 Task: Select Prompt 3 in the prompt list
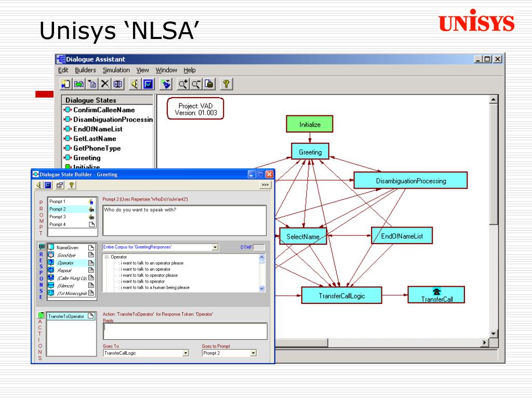[x=72, y=217]
